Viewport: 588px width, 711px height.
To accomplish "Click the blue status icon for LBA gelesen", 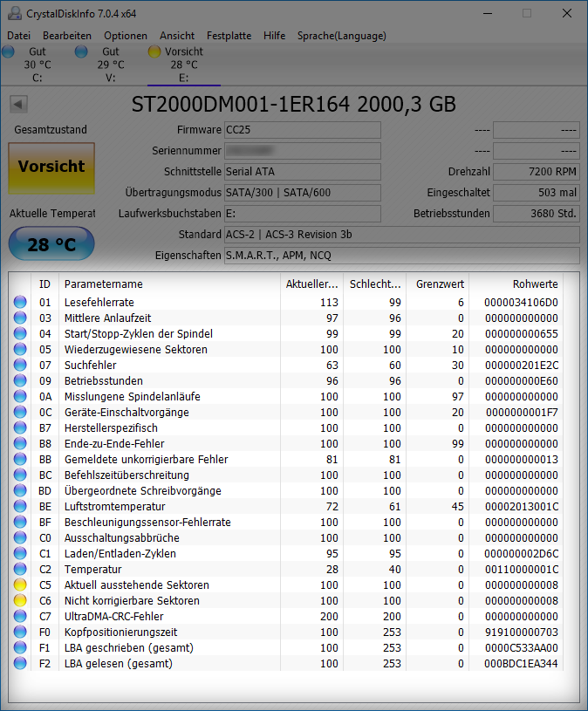I will pyautogui.click(x=20, y=663).
